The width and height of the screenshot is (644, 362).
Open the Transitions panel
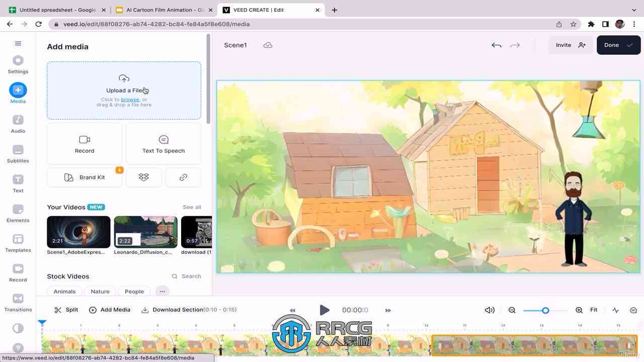18,302
